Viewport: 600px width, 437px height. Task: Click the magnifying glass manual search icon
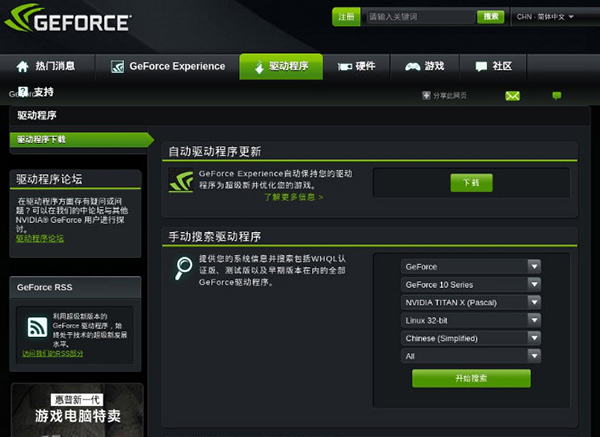[183, 267]
